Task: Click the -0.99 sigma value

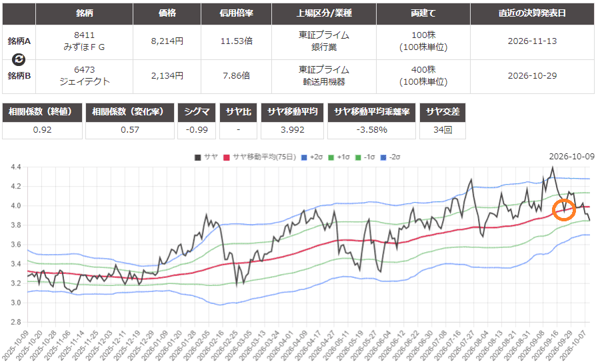Action: (197, 130)
